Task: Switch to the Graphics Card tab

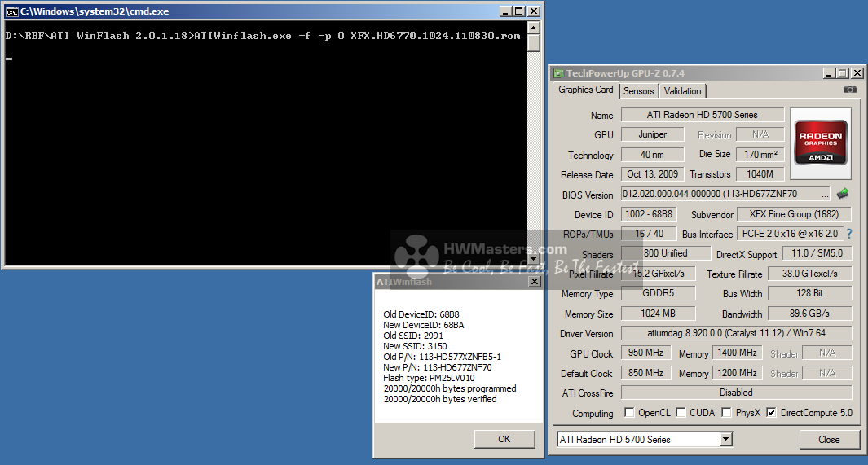Action: [586, 90]
